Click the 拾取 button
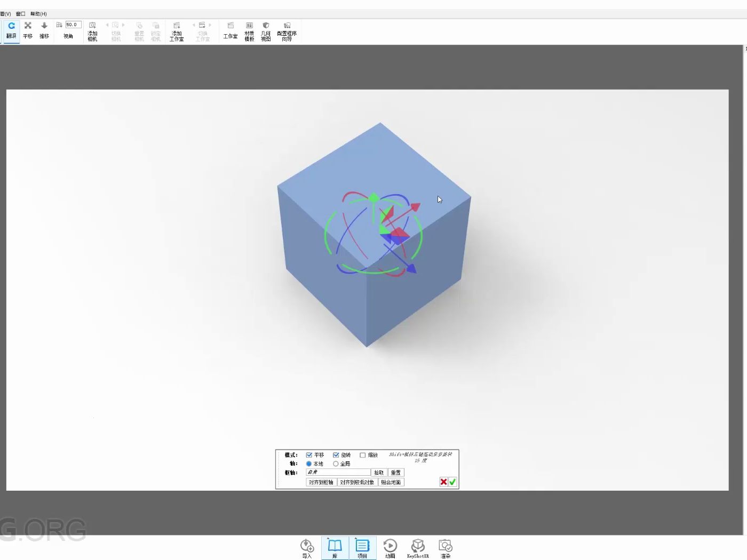 (379, 473)
